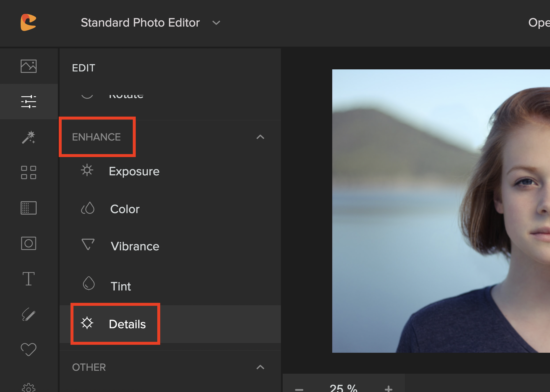Open the settings gear in sidebar
550x392 pixels.
[29, 387]
